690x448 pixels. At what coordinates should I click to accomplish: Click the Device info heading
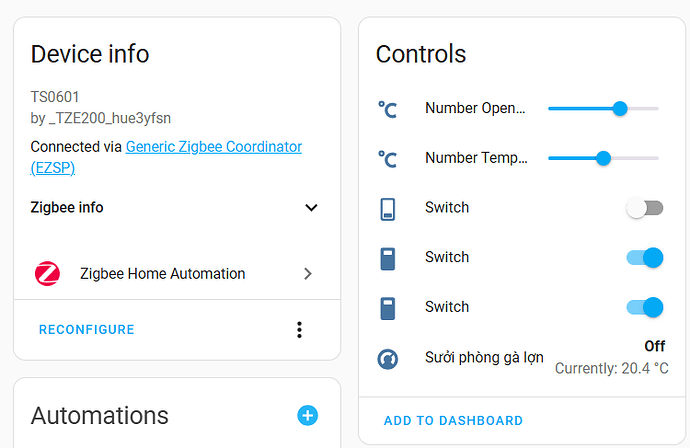tap(90, 54)
